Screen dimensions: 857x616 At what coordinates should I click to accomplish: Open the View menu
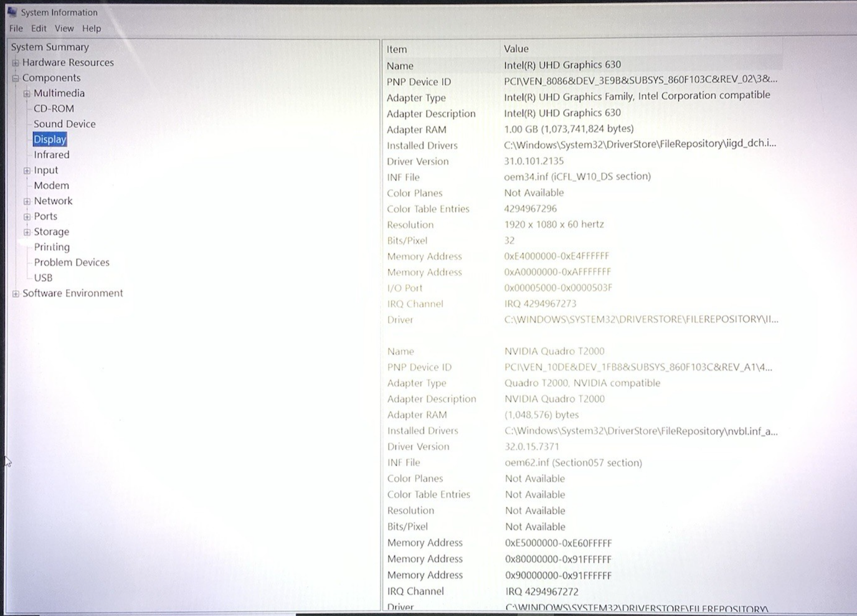click(x=64, y=29)
